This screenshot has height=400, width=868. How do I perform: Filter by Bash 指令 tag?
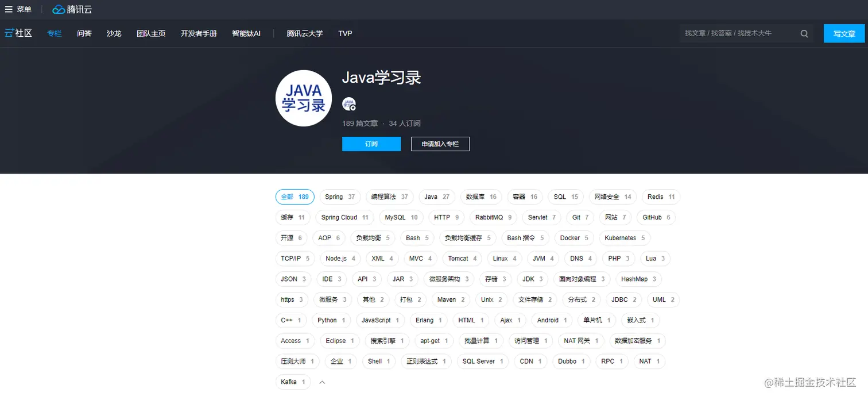click(x=526, y=238)
